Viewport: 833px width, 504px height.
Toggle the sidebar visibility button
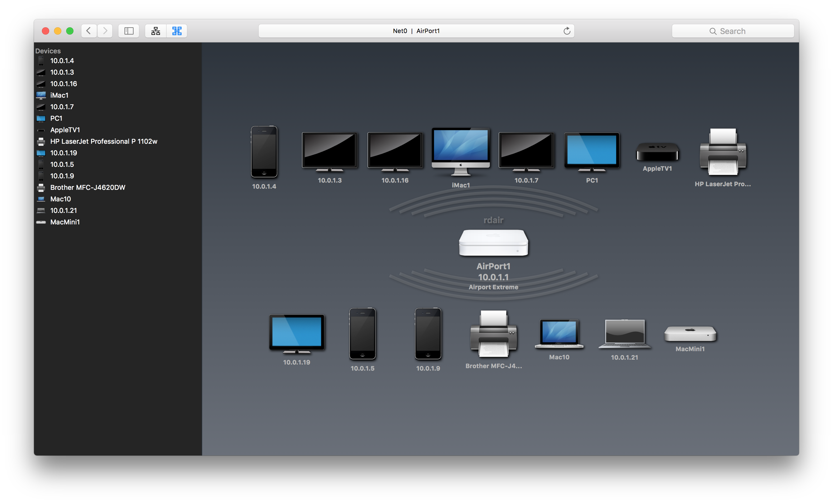[129, 31]
